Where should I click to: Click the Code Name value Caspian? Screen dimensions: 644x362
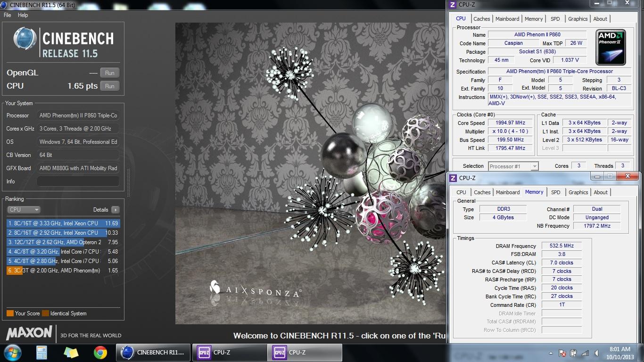click(x=513, y=43)
